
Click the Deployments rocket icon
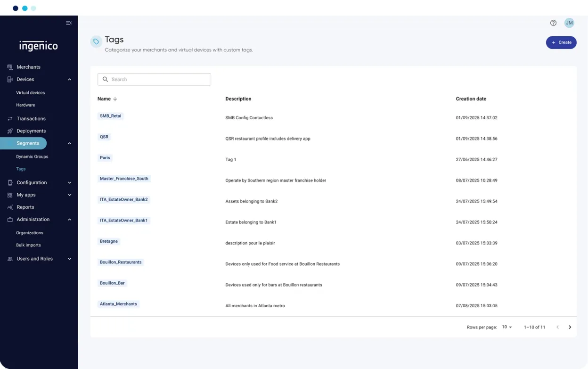10,131
